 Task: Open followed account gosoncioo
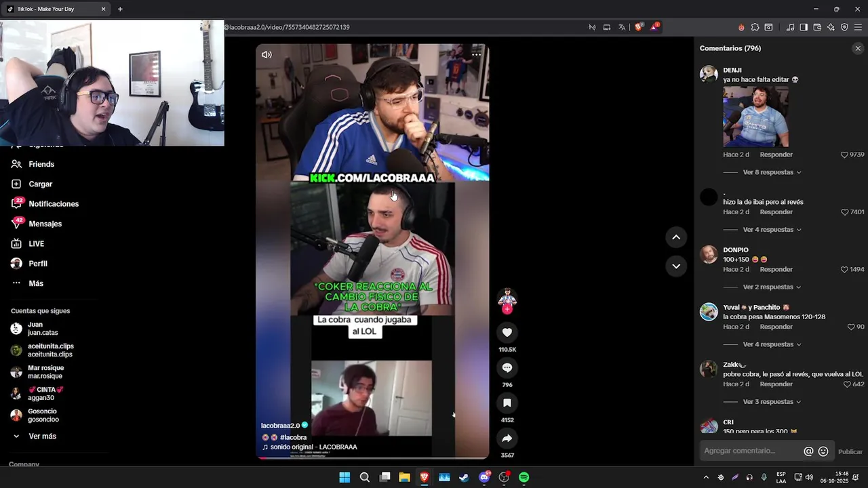(42, 415)
